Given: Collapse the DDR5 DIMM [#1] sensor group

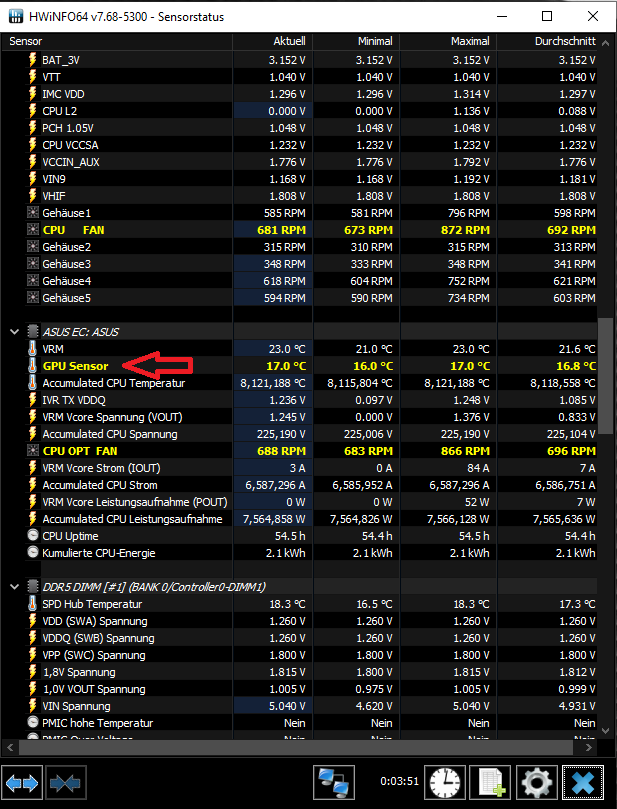Looking at the screenshot, I should click(x=14, y=587).
